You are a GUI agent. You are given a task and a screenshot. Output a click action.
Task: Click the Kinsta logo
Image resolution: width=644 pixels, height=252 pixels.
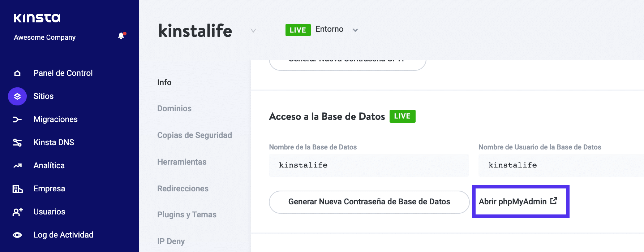37,18
